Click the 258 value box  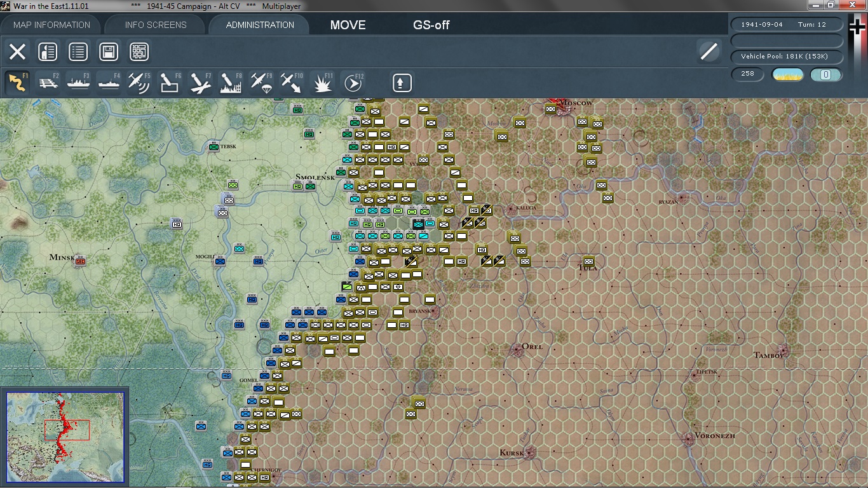[x=748, y=74]
